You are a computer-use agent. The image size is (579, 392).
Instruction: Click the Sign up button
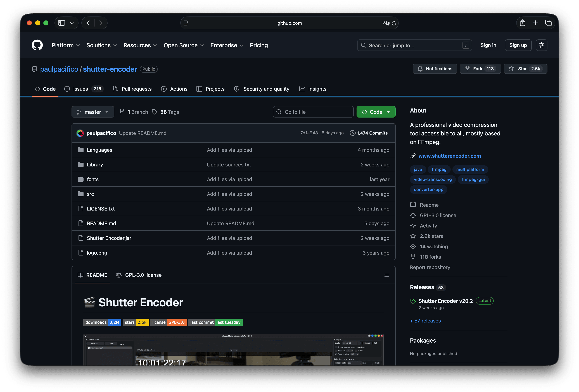point(518,45)
